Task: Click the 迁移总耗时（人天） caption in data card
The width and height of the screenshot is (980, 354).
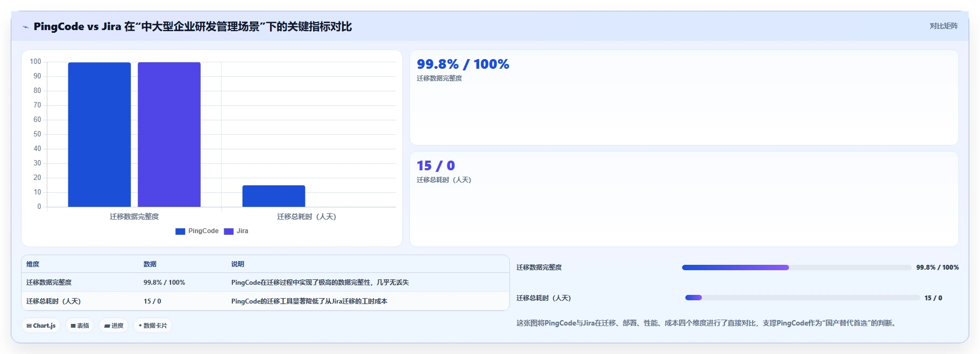Action: pyautogui.click(x=444, y=180)
